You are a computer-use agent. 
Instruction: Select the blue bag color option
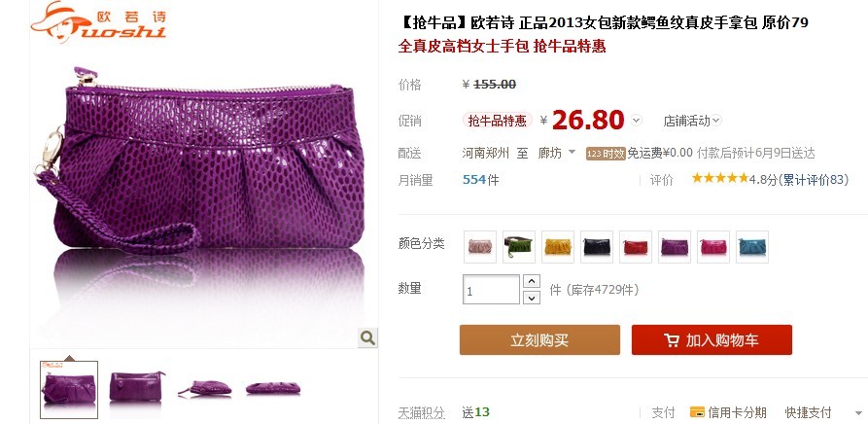click(751, 246)
